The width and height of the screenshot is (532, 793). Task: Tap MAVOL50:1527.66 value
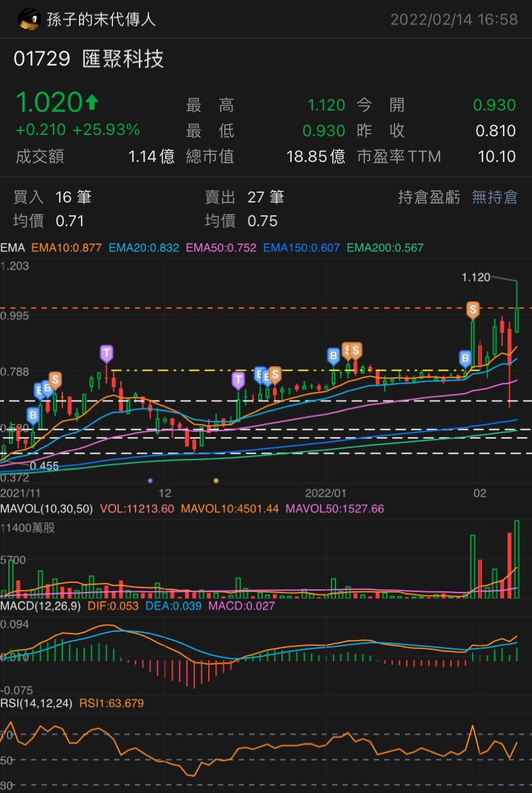tap(335, 508)
